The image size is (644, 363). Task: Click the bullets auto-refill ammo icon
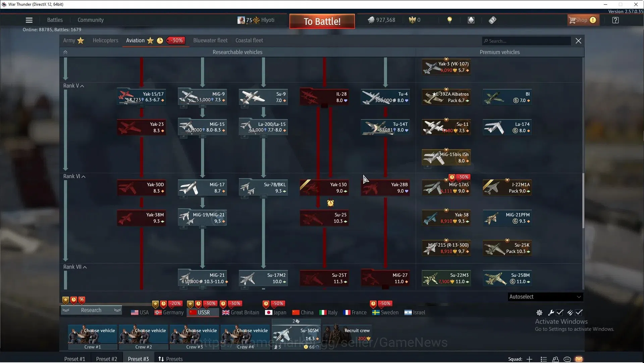click(x=570, y=313)
